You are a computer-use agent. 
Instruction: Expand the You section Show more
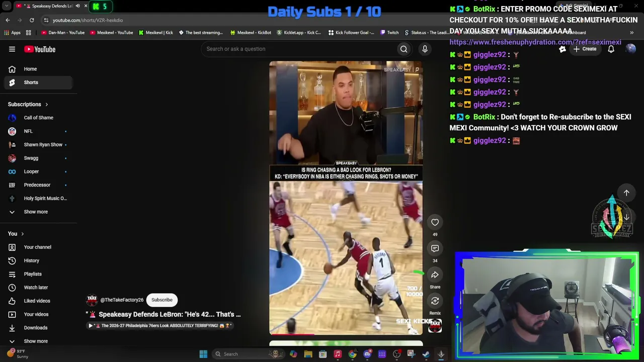click(x=38, y=341)
